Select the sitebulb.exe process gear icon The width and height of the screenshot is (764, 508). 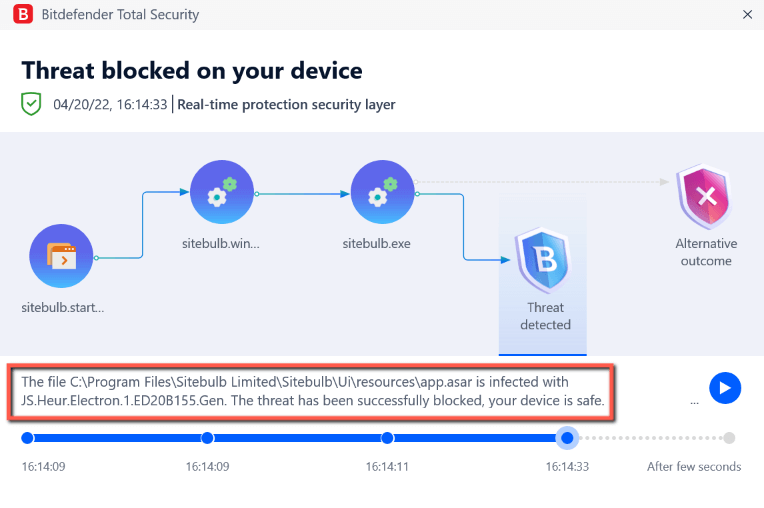(x=382, y=192)
